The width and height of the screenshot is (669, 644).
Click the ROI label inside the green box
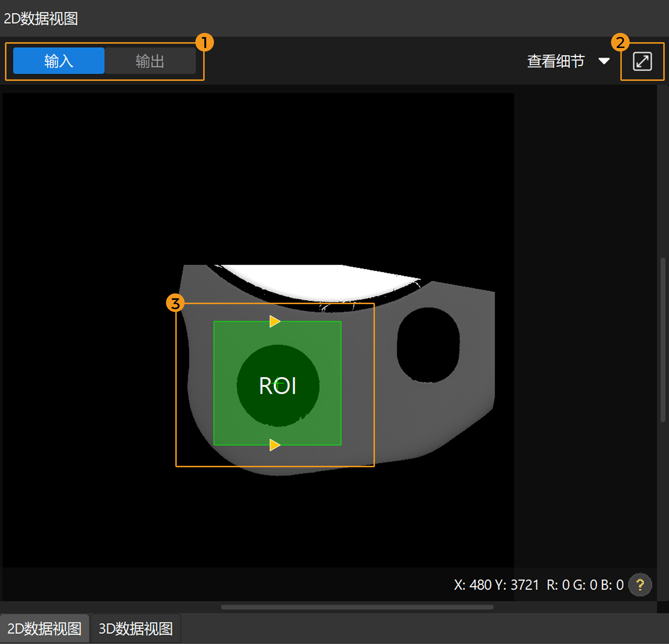278,385
